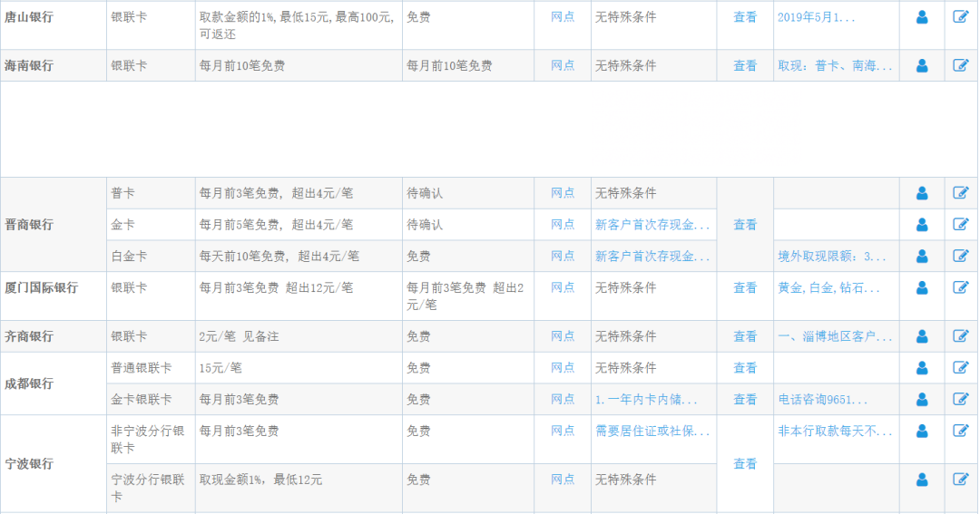Image resolution: width=980 pixels, height=514 pixels.
Task: Open 查看 link for 海南银行
Action: [x=744, y=65]
